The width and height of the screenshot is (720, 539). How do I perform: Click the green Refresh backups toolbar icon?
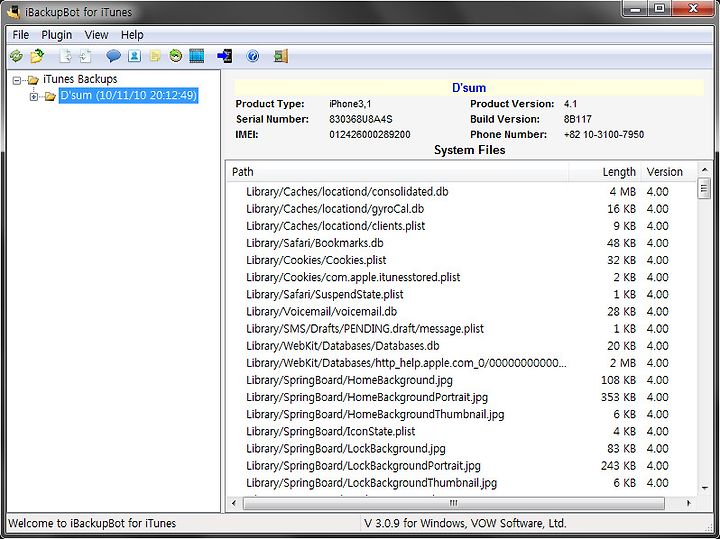pyautogui.click(x=17, y=56)
